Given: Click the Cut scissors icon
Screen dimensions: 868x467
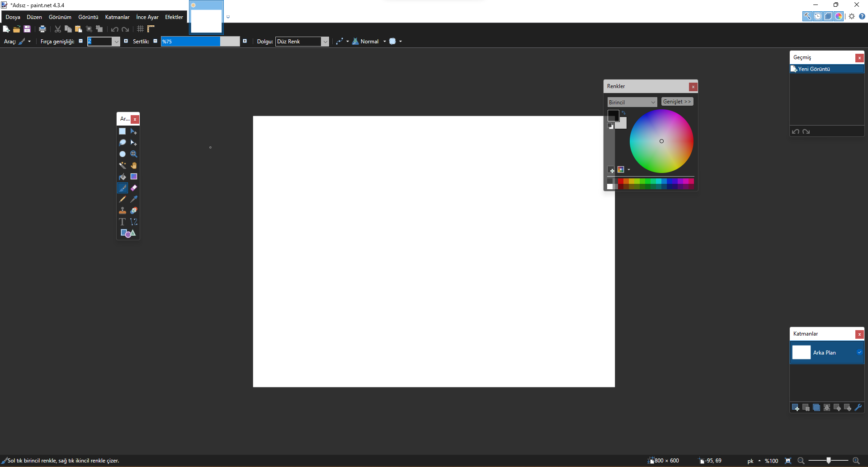Looking at the screenshot, I should (x=58, y=29).
